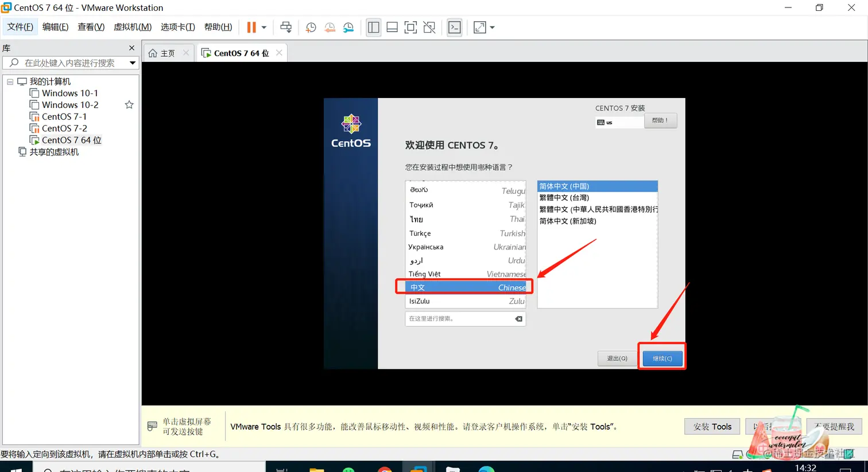
Task: Close the CentOS 7 64 位 tab
Action: (279, 53)
